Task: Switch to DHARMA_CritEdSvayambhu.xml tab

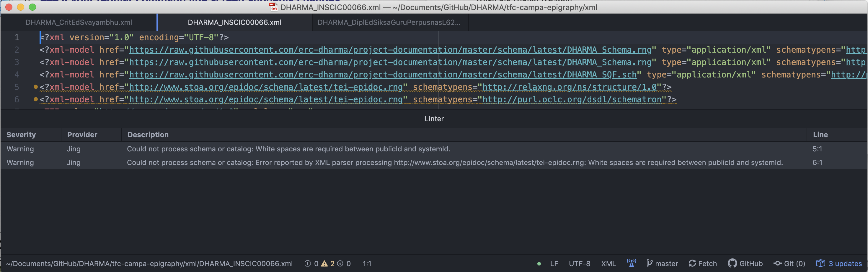Action: point(79,22)
